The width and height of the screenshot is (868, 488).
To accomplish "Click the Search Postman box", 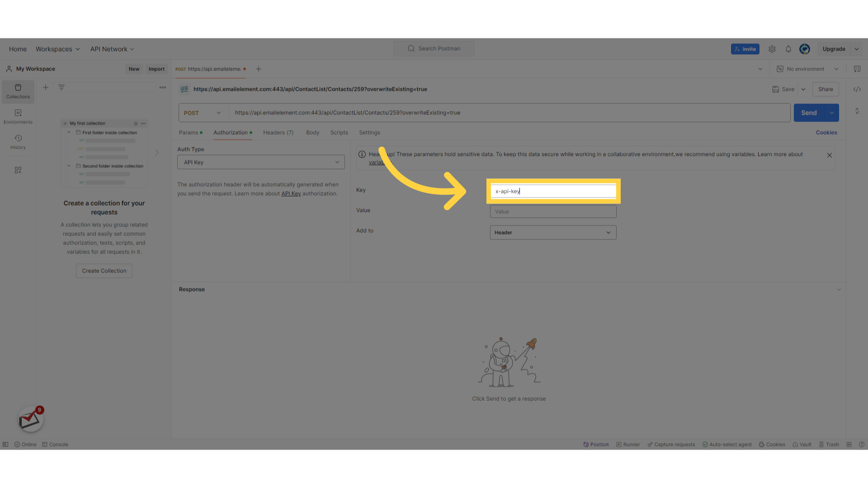I will [x=434, y=49].
